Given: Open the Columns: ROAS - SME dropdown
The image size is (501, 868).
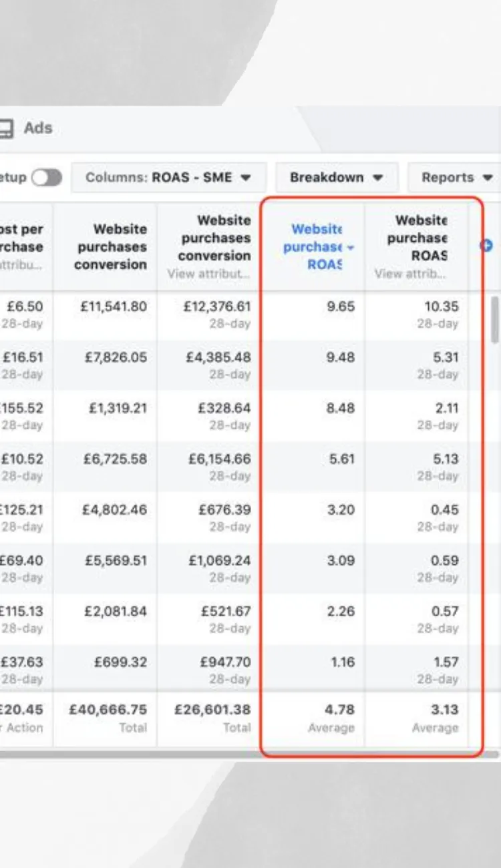Looking at the screenshot, I should point(168,178).
